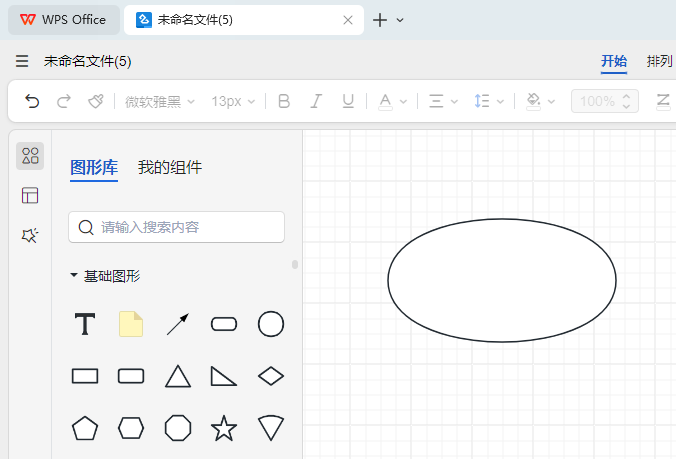Open the line spacing dropdown arrow
676x459 pixels.
pos(500,102)
